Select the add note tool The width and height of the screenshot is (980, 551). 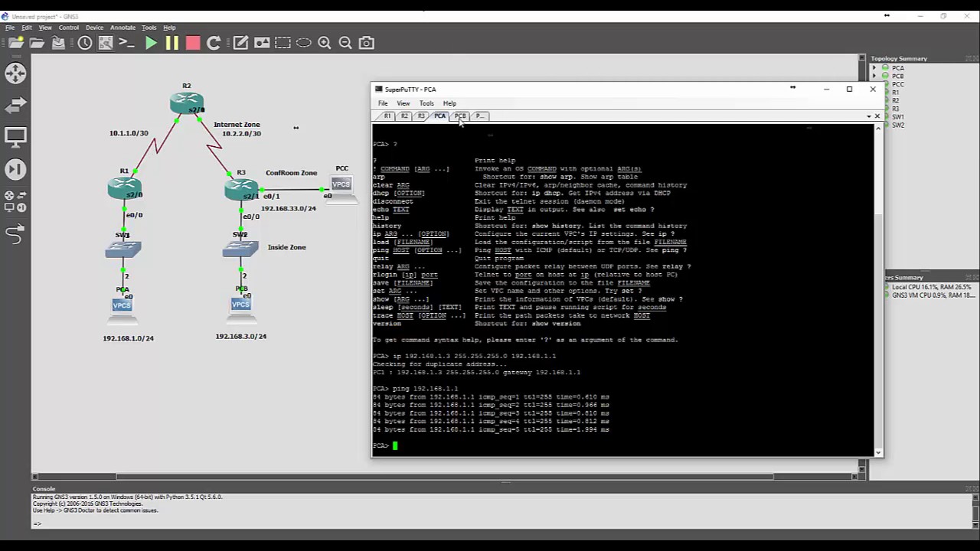tap(240, 44)
